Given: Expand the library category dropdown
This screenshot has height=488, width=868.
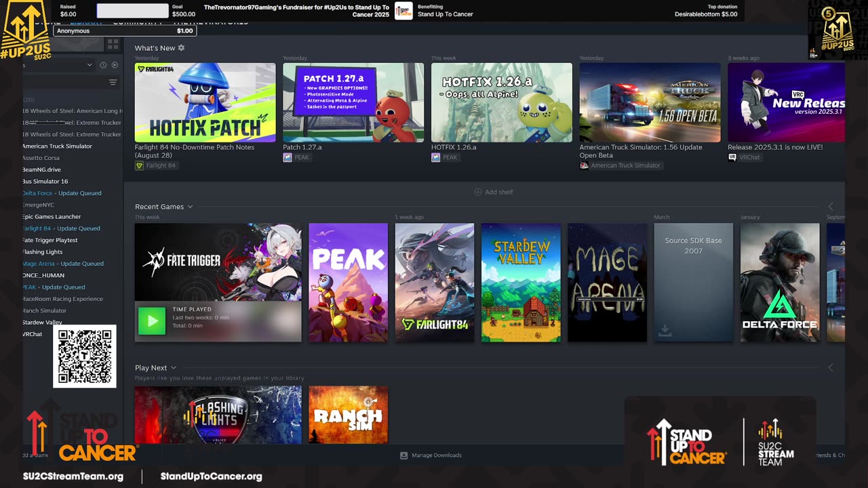Looking at the screenshot, I should 90,65.
